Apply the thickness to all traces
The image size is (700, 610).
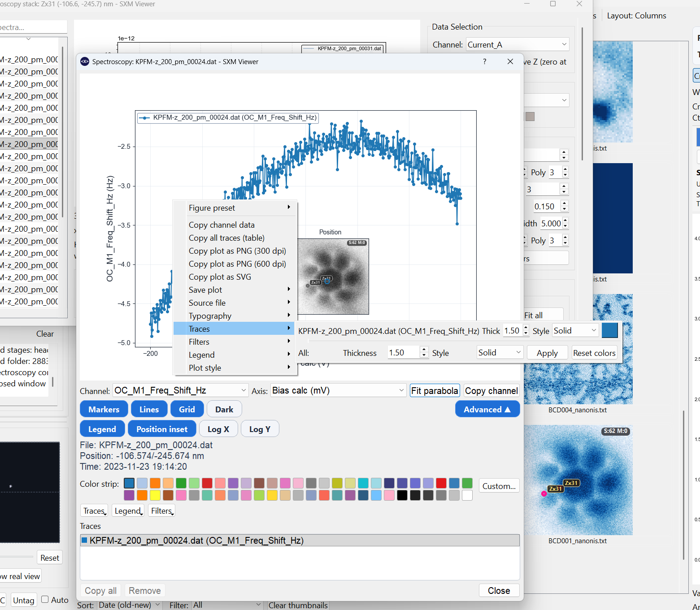547,352
